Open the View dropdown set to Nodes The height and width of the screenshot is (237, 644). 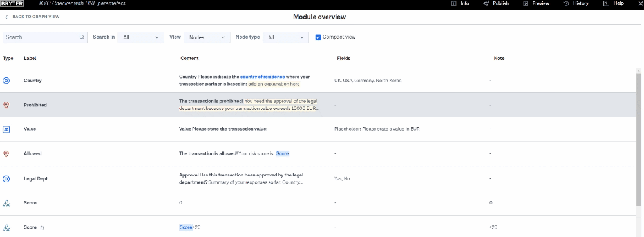pos(207,37)
